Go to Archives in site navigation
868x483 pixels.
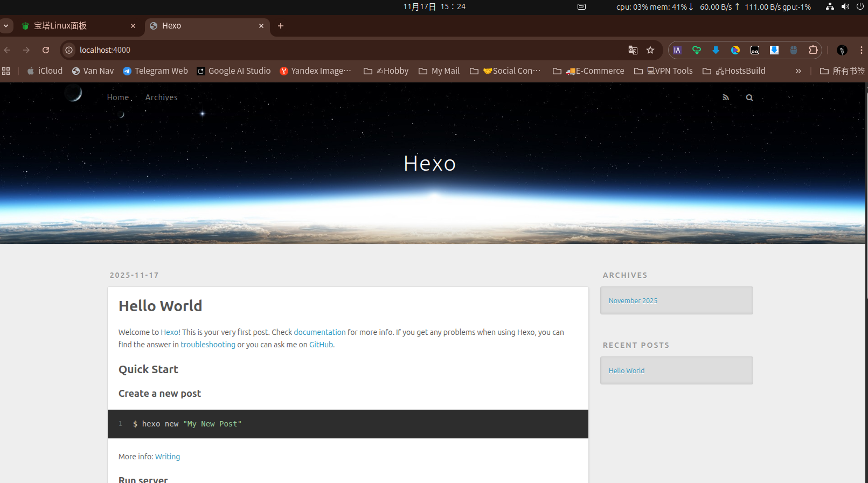[x=161, y=97]
